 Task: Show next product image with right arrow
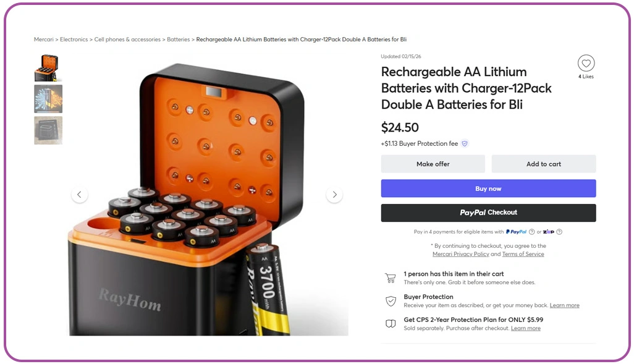pyautogui.click(x=334, y=195)
